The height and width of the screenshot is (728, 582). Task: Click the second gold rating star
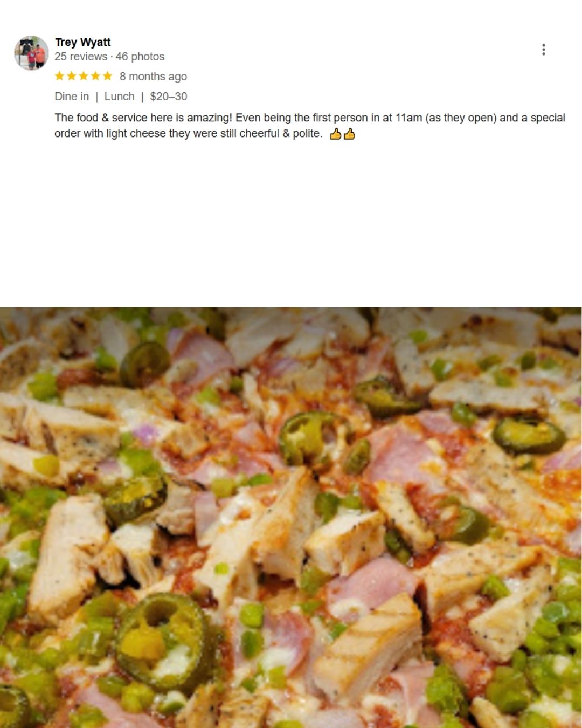(71, 76)
